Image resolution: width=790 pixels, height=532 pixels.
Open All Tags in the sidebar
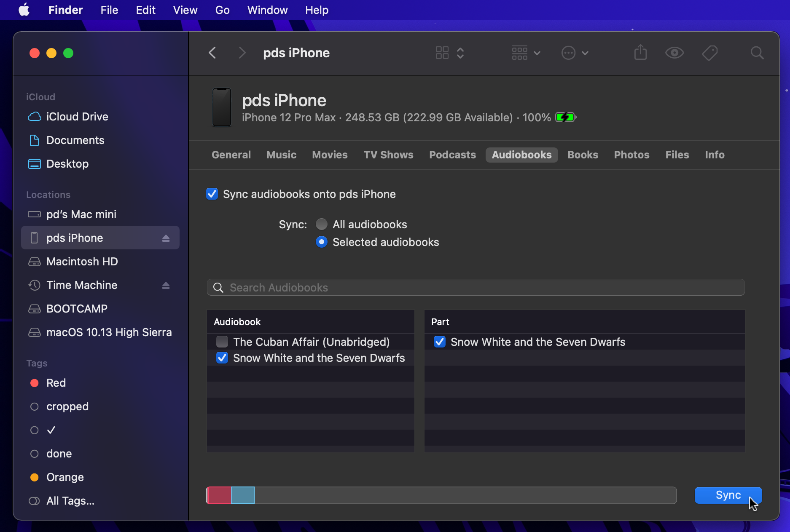coord(70,501)
